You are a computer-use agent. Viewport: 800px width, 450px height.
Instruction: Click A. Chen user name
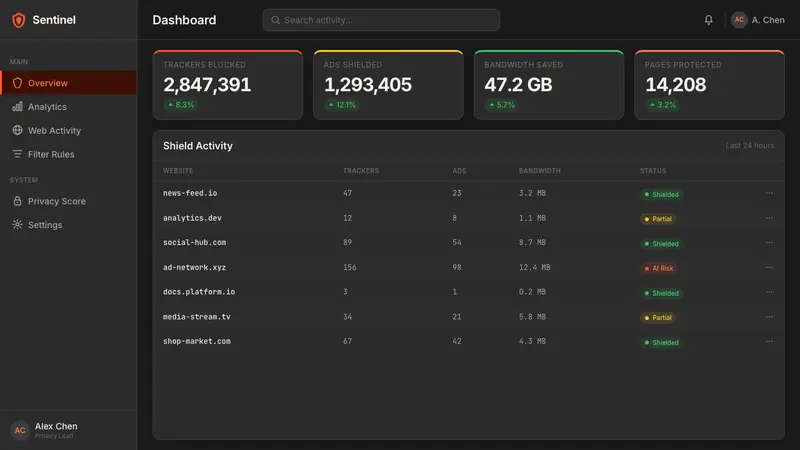click(x=768, y=20)
